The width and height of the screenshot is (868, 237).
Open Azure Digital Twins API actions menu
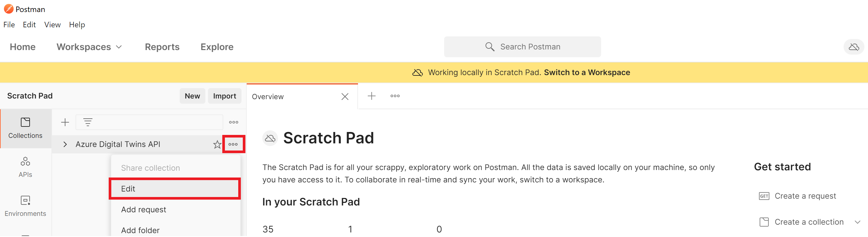click(233, 144)
